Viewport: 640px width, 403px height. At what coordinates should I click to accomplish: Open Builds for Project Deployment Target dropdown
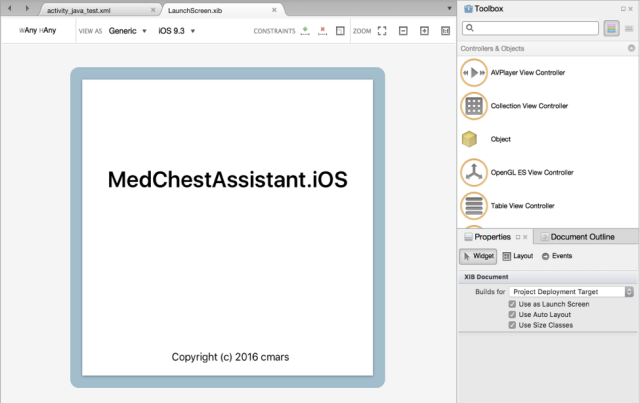(x=571, y=292)
